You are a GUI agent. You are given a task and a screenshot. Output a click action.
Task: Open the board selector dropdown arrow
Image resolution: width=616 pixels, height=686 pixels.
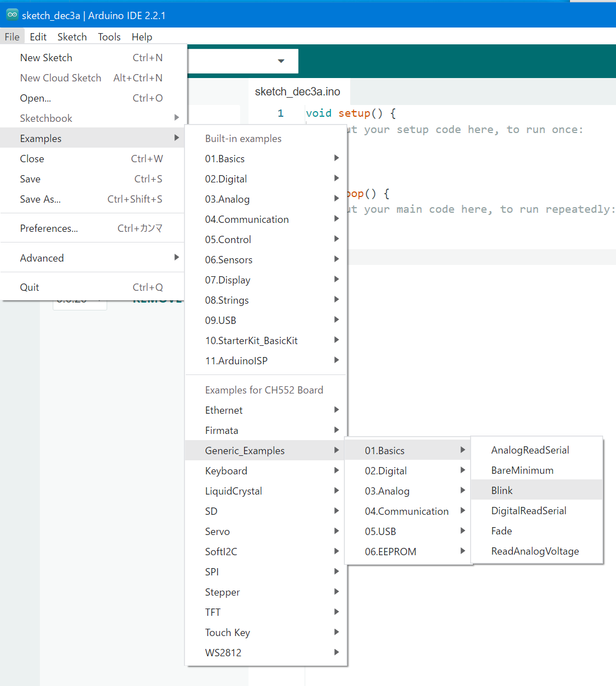[281, 61]
